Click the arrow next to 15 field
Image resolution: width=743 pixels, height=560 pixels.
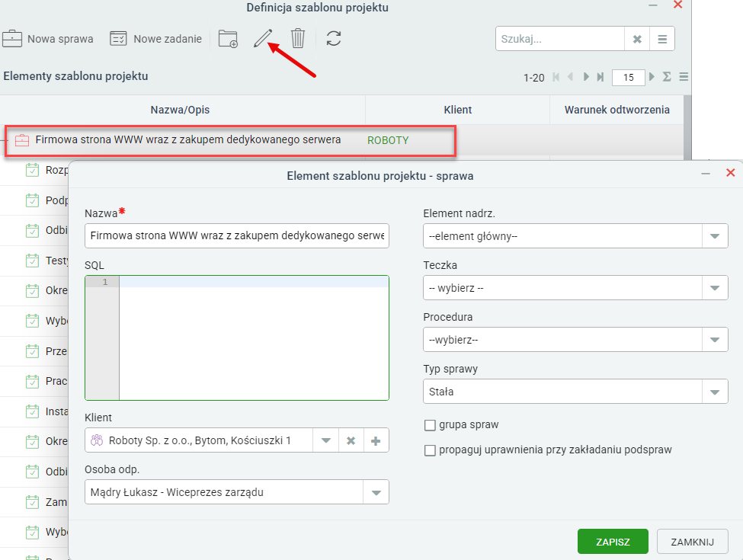click(652, 77)
